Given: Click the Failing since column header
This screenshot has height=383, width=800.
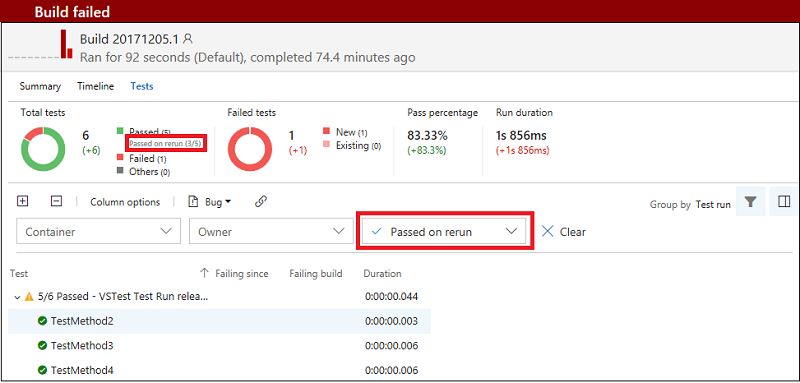Looking at the screenshot, I should (241, 273).
